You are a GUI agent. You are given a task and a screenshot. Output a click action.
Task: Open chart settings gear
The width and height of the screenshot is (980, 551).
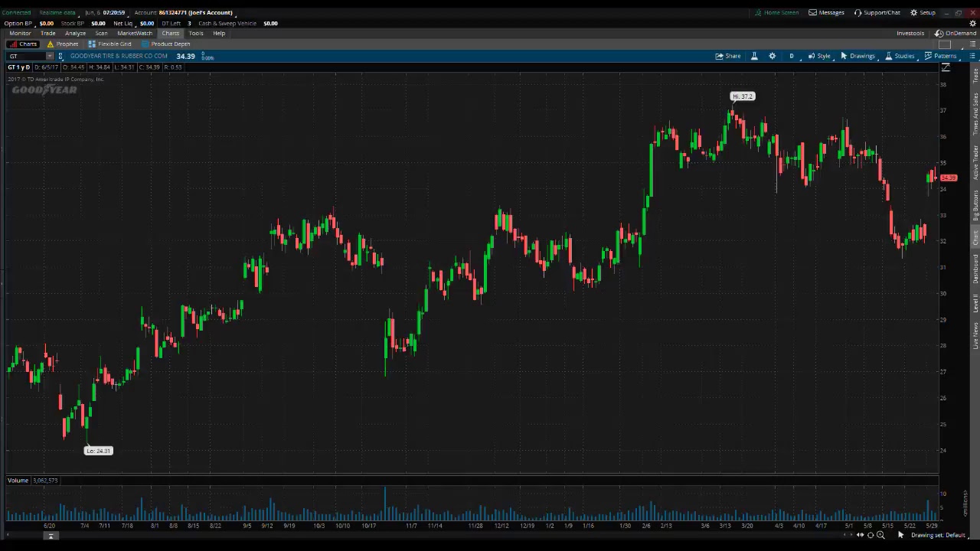point(772,56)
